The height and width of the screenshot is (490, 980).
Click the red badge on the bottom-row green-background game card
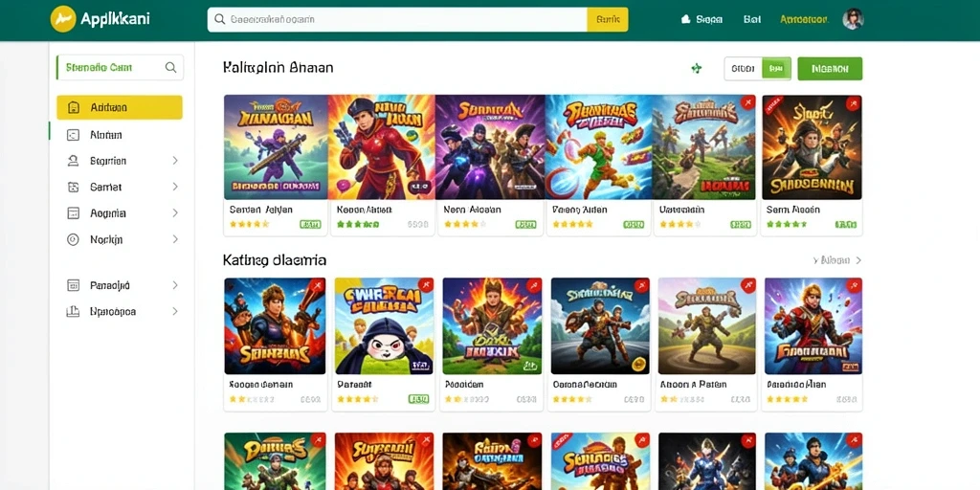pyautogui.click(x=318, y=440)
